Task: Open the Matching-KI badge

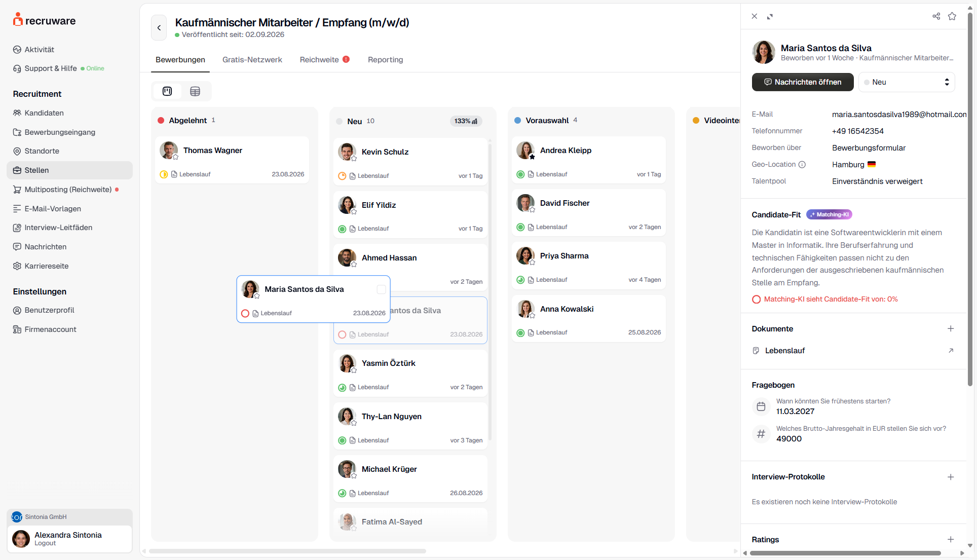Action: [829, 214]
